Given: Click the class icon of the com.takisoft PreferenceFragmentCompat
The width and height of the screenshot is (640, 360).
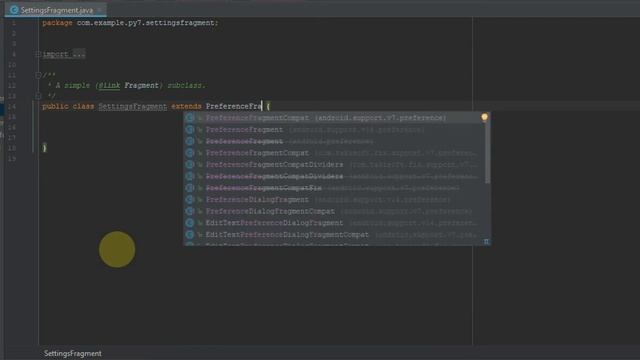Looking at the screenshot, I should 189,153.
